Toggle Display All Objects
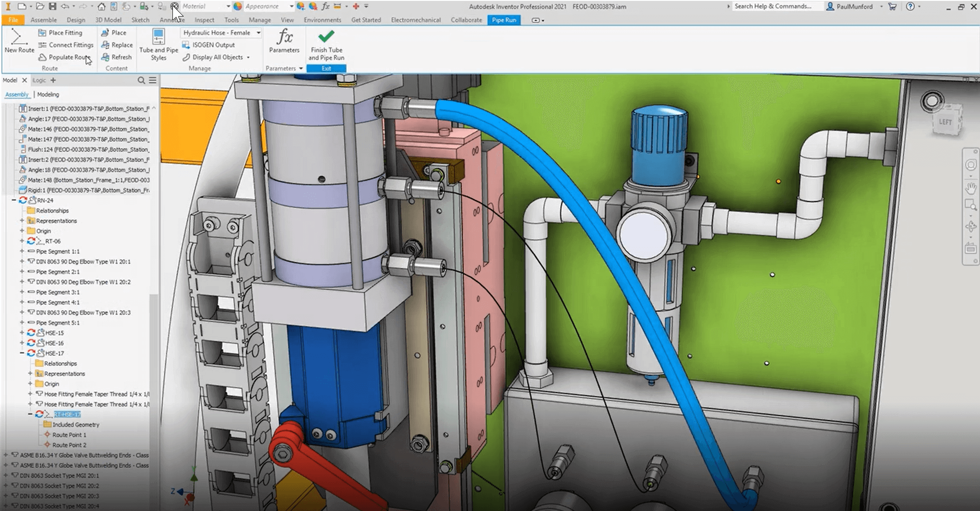980x511 pixels. click(218, 57)
